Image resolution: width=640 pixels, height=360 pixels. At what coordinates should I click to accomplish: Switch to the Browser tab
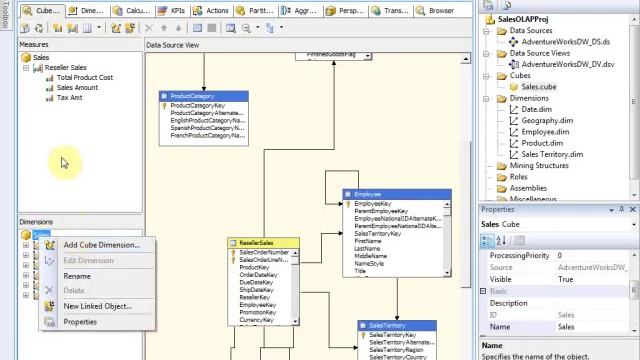click(x=436, y=11)
